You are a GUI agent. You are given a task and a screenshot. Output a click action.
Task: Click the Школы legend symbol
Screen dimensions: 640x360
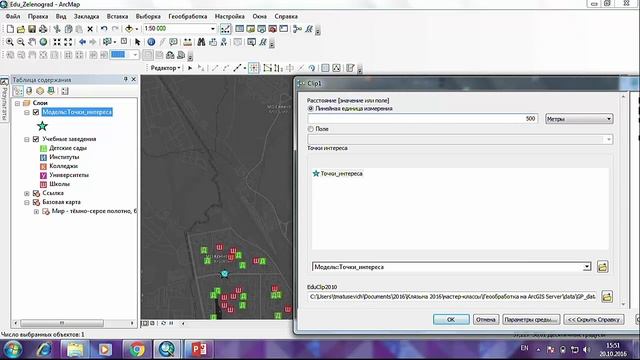(43, 184)
